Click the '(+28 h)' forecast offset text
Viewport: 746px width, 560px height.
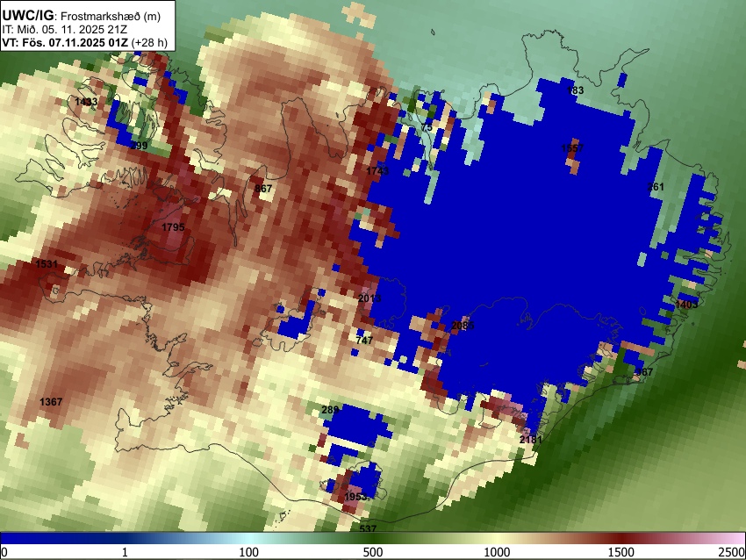[149, 42]
